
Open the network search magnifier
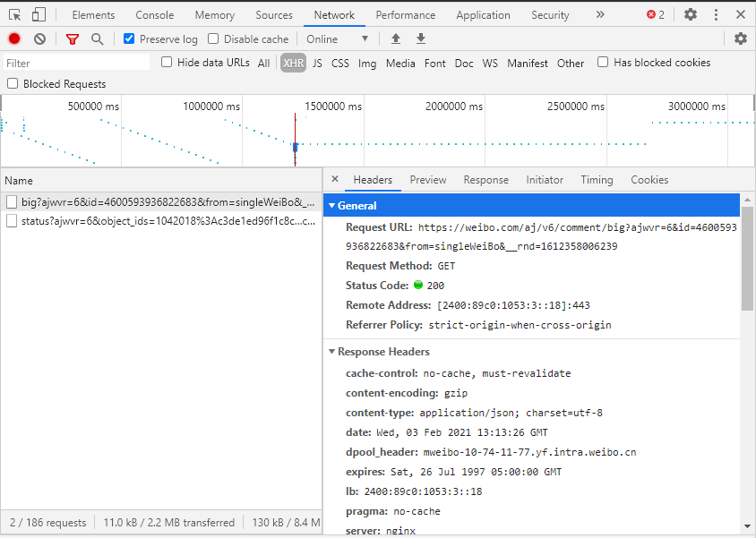(x=98, y=39)
